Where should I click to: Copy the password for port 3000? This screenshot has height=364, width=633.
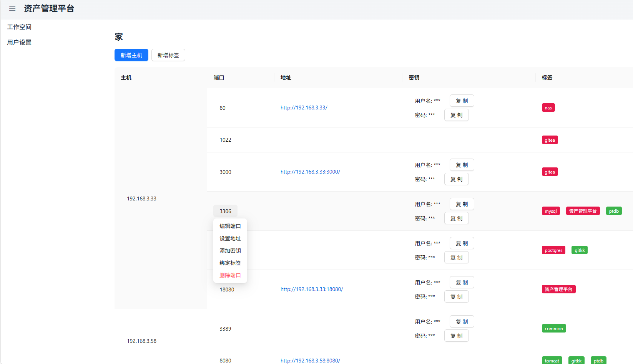click(456, 179)
